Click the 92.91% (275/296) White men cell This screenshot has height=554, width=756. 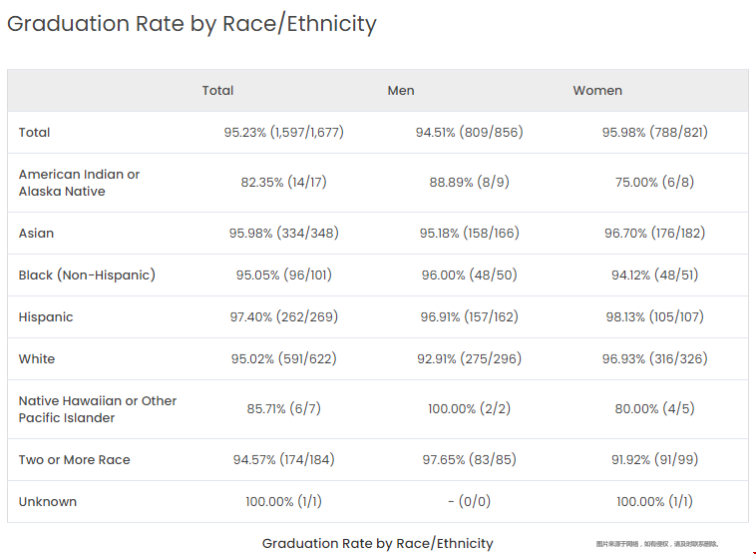(469, 359)
